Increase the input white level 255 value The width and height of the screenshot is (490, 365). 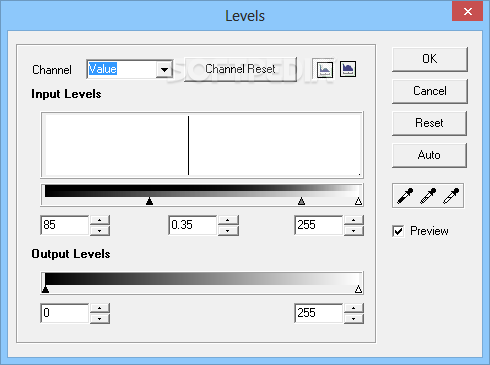(x=354, y=220)
